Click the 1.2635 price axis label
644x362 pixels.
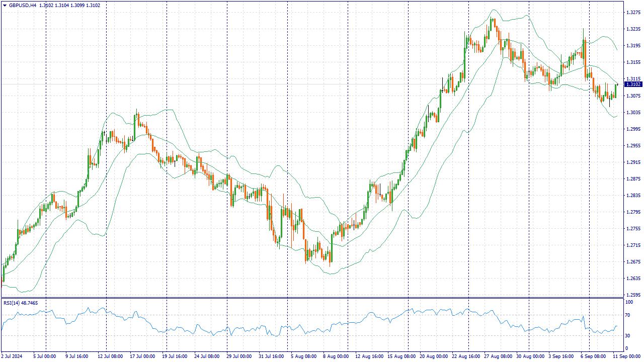click(x=632, y=278)
